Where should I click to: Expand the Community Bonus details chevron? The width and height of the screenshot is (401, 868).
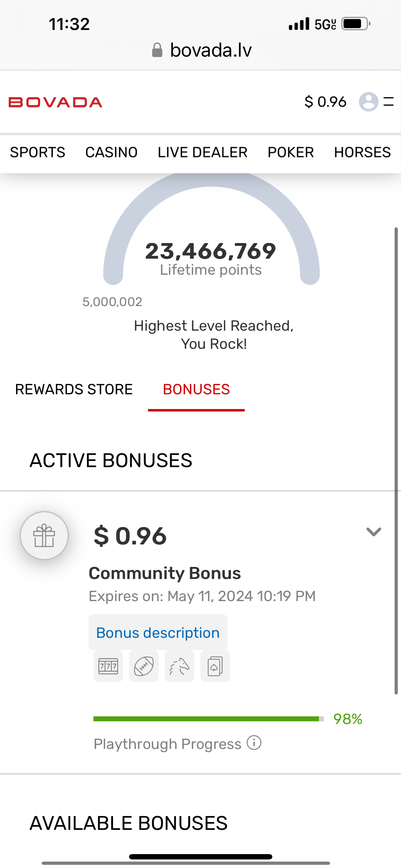pos(374,532)
